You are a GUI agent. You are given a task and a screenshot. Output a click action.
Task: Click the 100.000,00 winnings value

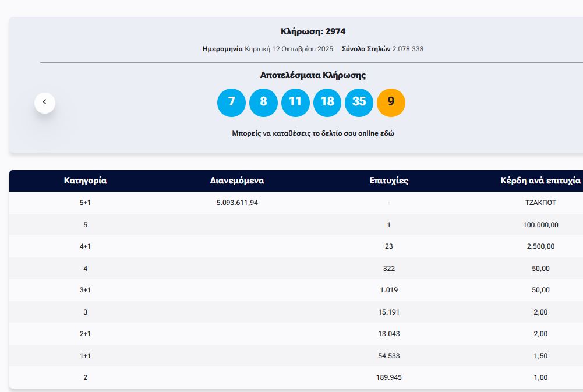tap(540, 225)
